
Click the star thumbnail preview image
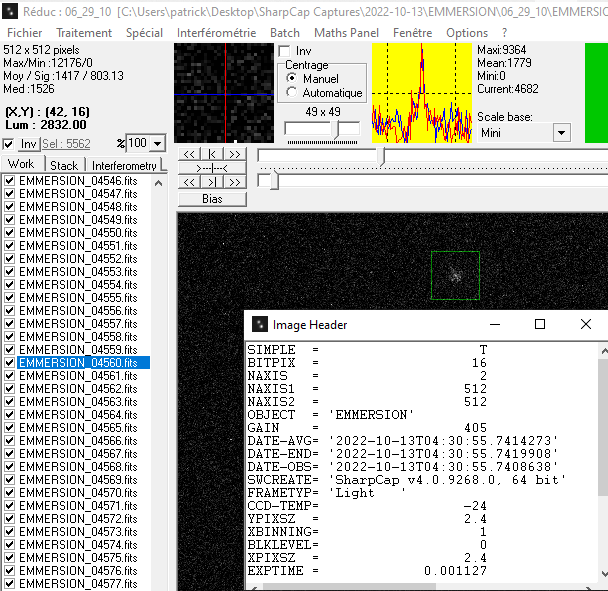click(x=223, y=94)
